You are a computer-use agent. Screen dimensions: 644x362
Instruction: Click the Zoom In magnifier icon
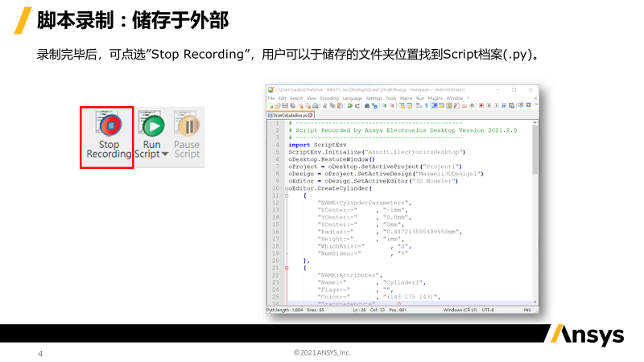pyautogui.click(x=385, y=106)
